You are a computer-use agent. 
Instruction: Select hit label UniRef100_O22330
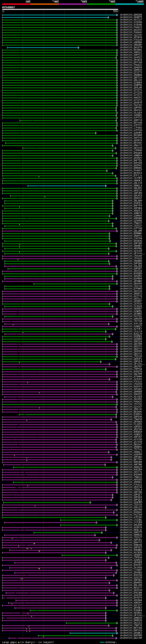(x=131, y=35)
